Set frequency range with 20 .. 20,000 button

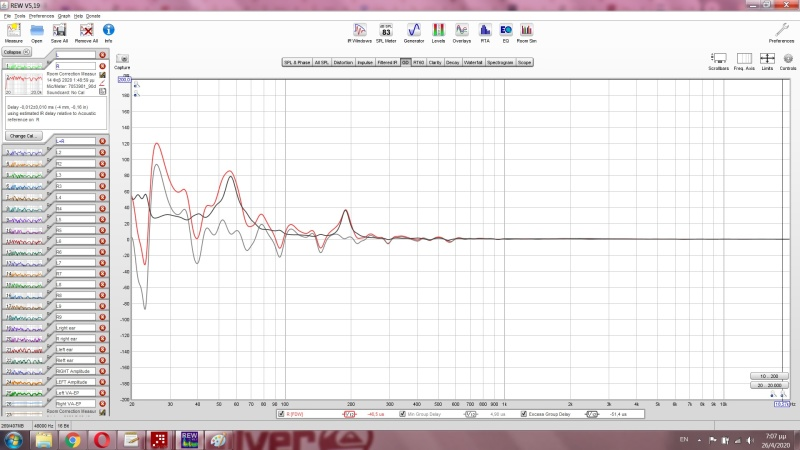(x=768, y=384)
